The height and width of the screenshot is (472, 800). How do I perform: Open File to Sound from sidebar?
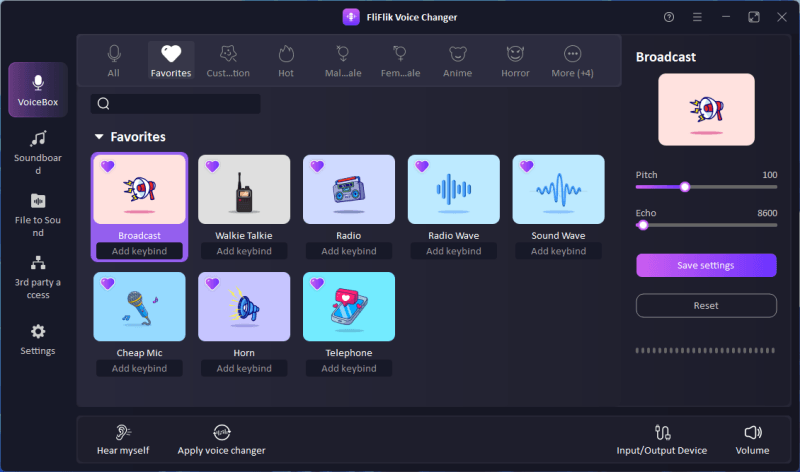[38, 214]
